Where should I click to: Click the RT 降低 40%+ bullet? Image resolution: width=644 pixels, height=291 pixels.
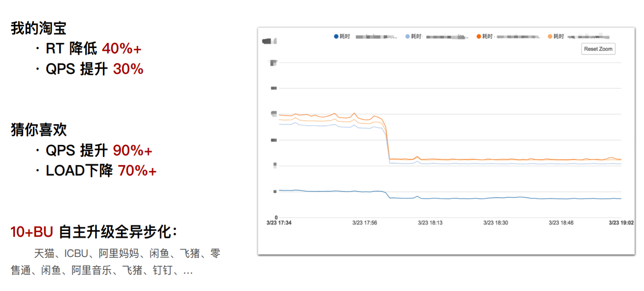pos(89,49)
